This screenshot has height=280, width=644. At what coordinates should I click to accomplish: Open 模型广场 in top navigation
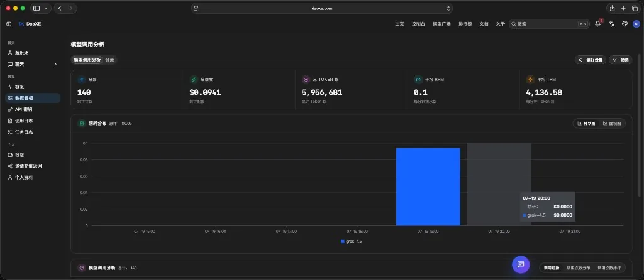point(441,24)
